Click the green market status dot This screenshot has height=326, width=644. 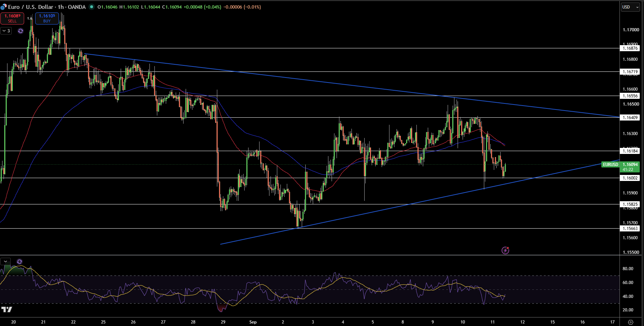tap(92, 7)
